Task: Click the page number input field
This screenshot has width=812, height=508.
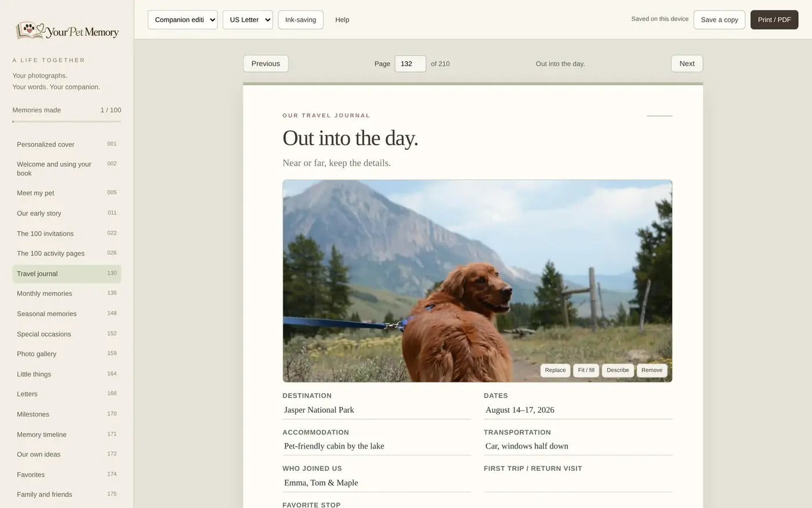Action: (410, 64)
